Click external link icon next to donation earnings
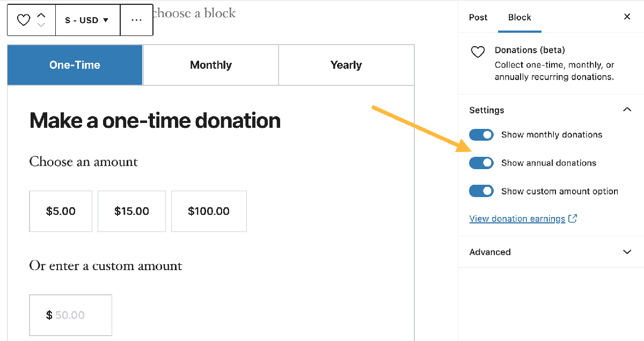This screenshot has width=644, height=341. 573,219
